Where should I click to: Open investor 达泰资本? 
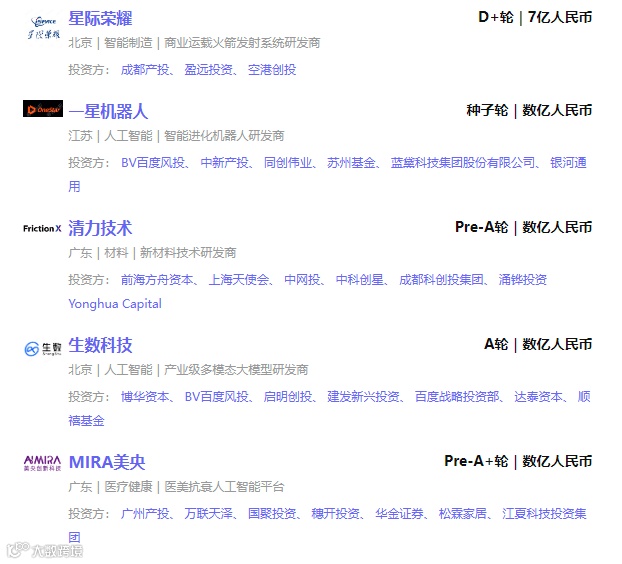[x=538, y=396]
